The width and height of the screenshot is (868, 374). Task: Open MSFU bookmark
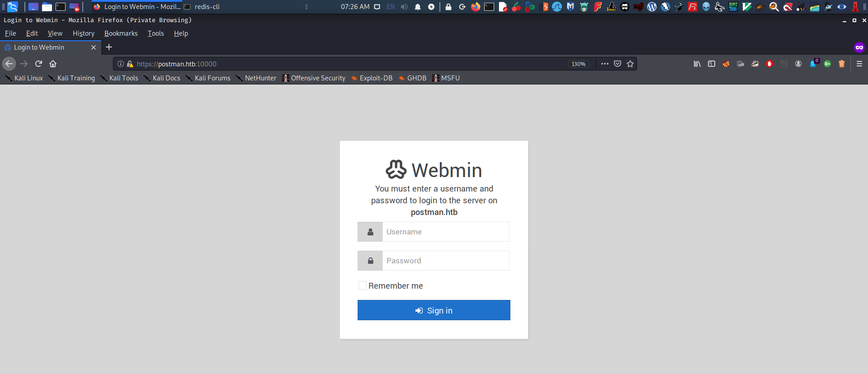[446, 78]
